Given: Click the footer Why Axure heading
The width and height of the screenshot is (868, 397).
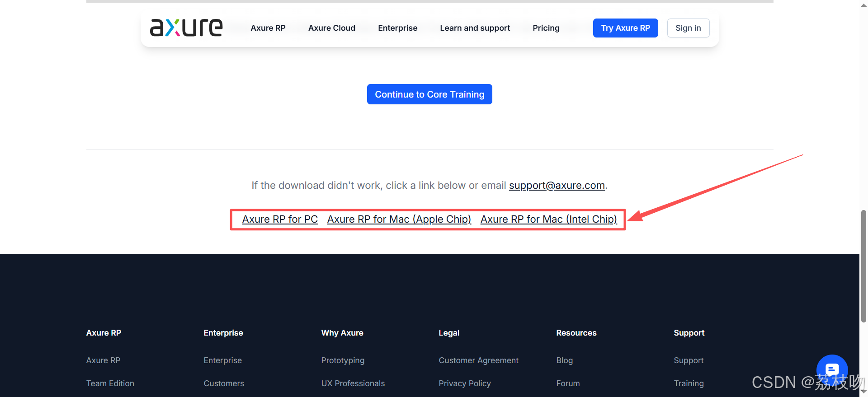Looking at the screenshot, I should coord(342,333).
